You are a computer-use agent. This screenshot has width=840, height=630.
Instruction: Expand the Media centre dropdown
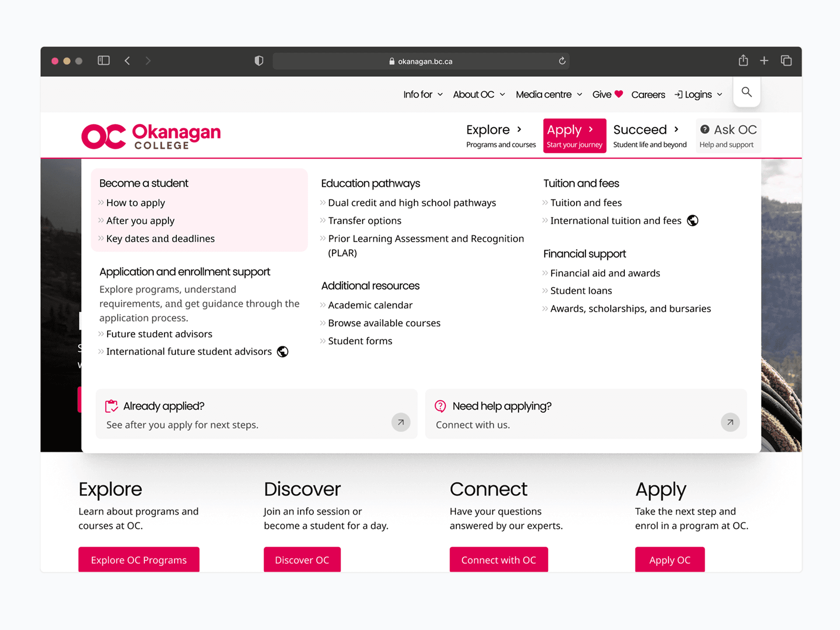549,94
